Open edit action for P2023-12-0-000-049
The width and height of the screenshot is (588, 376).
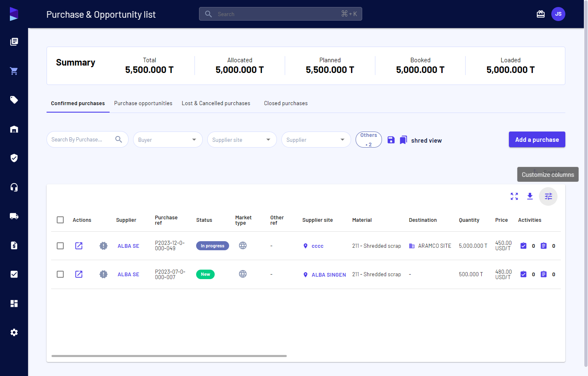pyautogui.click(x=79, y=246)
